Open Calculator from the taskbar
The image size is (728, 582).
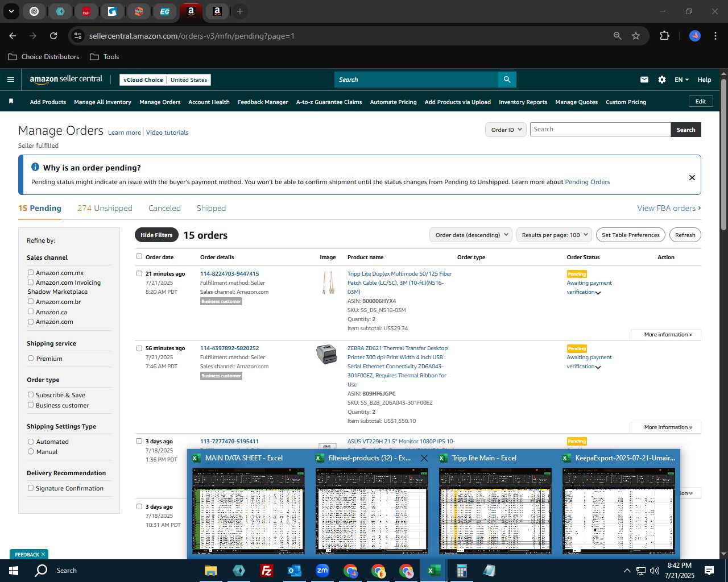(461, 571)
